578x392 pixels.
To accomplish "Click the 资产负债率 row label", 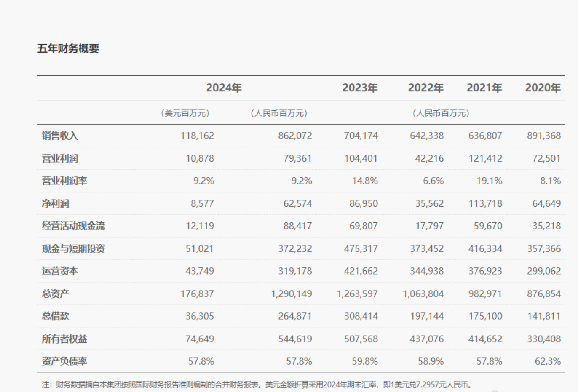I will (x=64, y=361).
